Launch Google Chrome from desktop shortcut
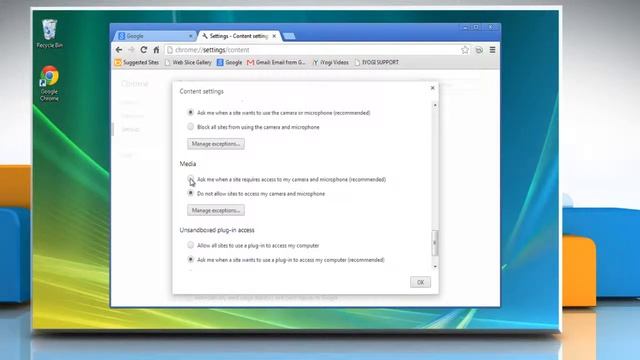 click(49, 83)
